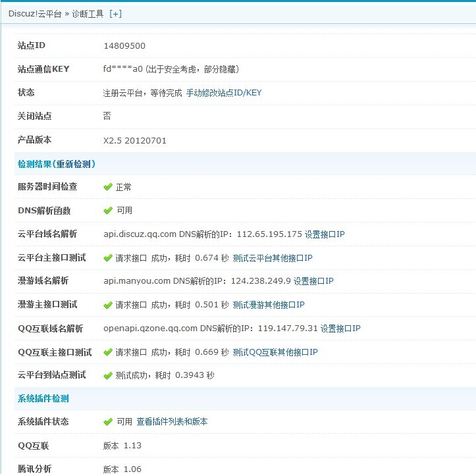Click green check icon in DNS解析函数 row
Screen dimensions: 476x474
tap(108, 210)
